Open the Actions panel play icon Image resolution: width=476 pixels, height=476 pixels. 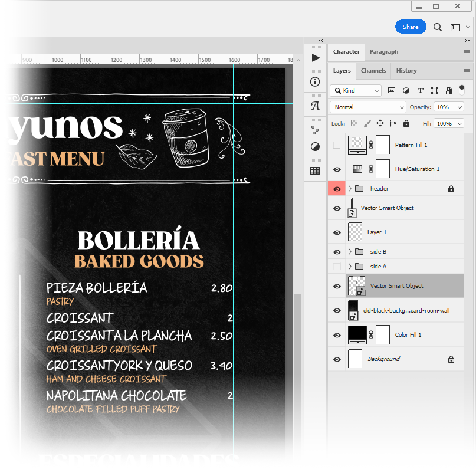coord(316,58)
